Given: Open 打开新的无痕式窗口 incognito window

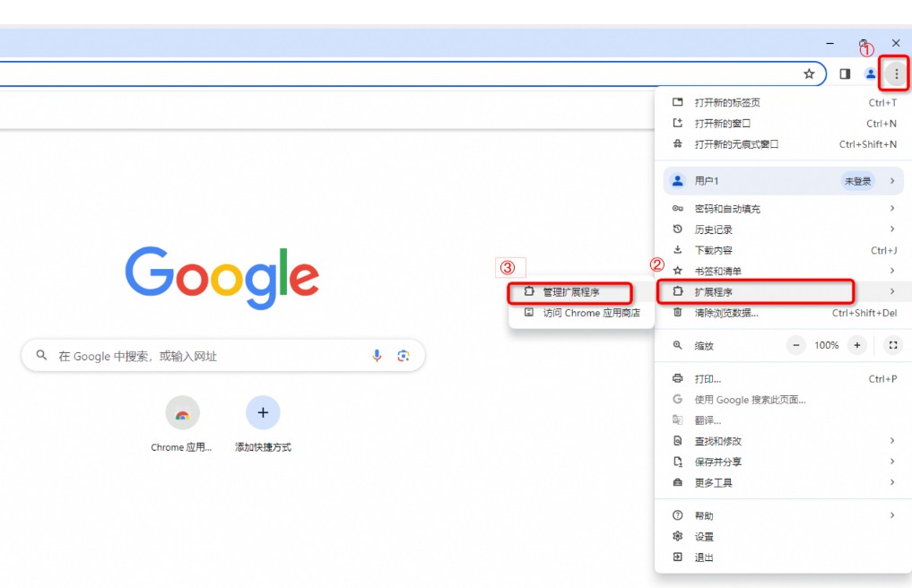Looking at the screenshot, I should click(784, 144).
